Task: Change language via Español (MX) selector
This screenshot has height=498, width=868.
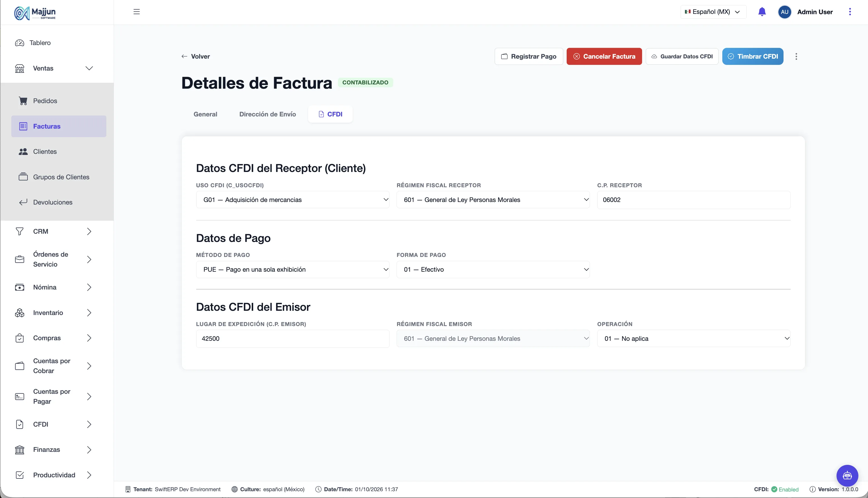Action: click(713, 12)
